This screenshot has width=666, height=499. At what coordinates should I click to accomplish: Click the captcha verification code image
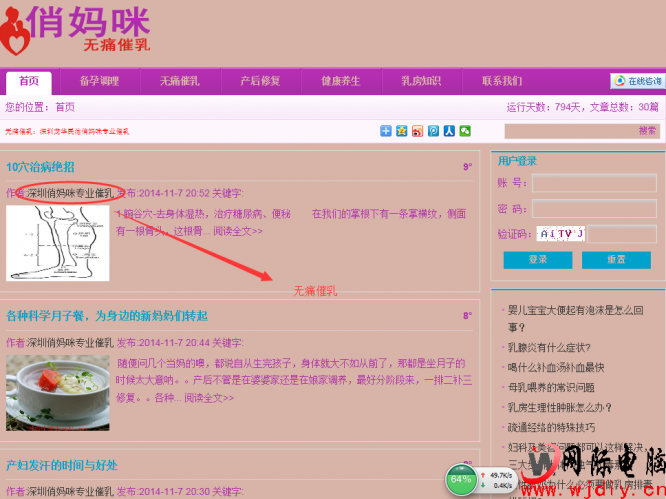click(x=559, y=234)
